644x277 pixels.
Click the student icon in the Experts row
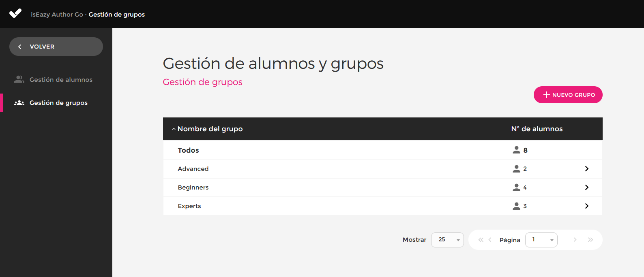(516, 206)
